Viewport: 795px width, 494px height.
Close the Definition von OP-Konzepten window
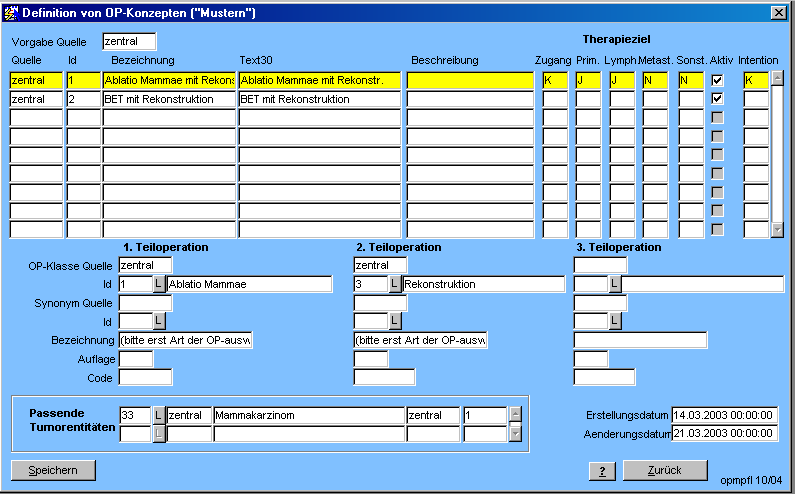click(x=778, y=12)
